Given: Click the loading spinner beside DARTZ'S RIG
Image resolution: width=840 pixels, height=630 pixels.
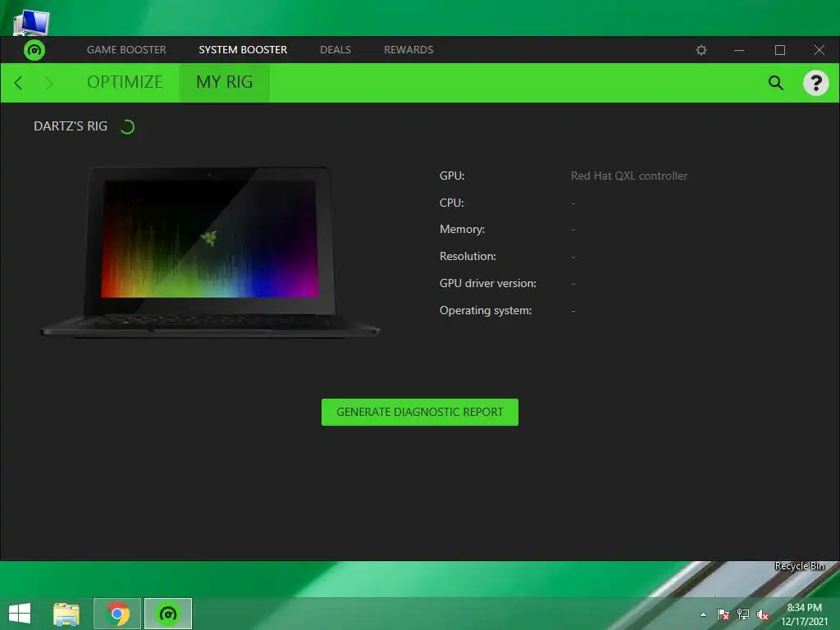Looking at the screenshot, I should (x=127, y=127).
